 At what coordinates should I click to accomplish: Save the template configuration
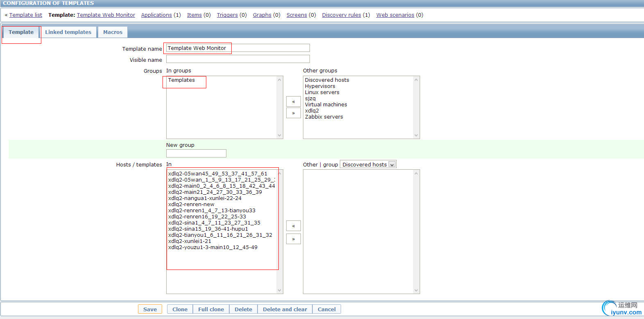click(150, 309)
